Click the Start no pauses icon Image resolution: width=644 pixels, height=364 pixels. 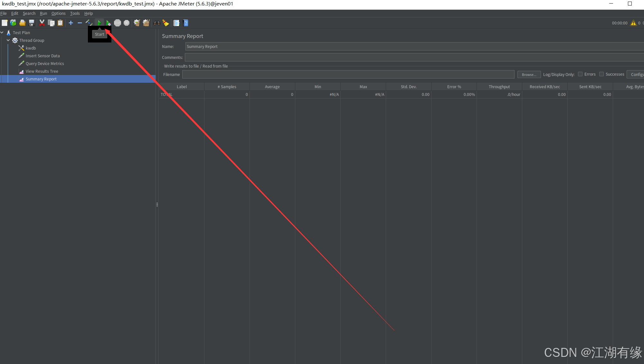click(108, 23)
